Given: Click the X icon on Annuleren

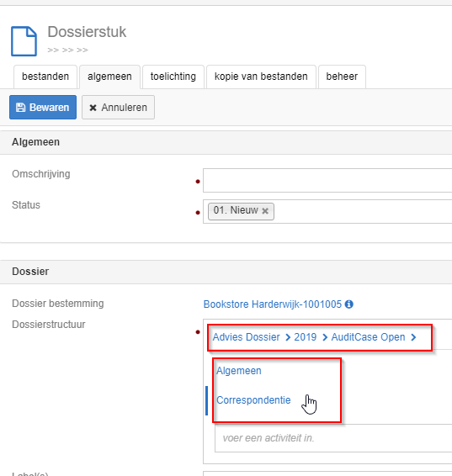Looking at the screenshot, I should (x=93, y=108).
